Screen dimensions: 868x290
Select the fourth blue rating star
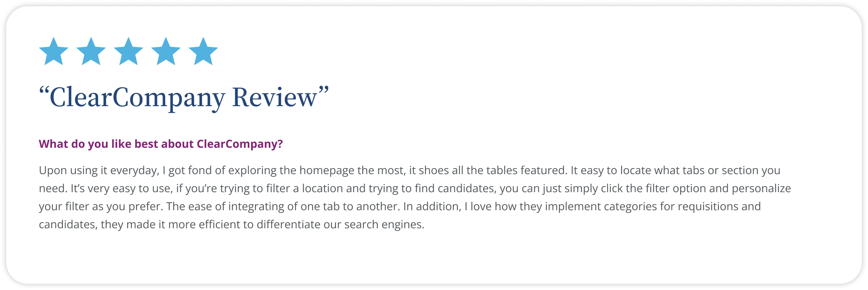pos(166,52)
